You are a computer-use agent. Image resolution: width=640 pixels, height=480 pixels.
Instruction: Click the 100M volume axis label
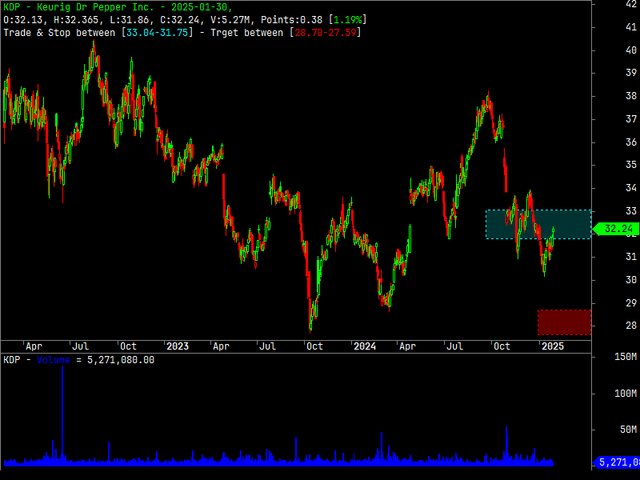click(x=625, y=393)
